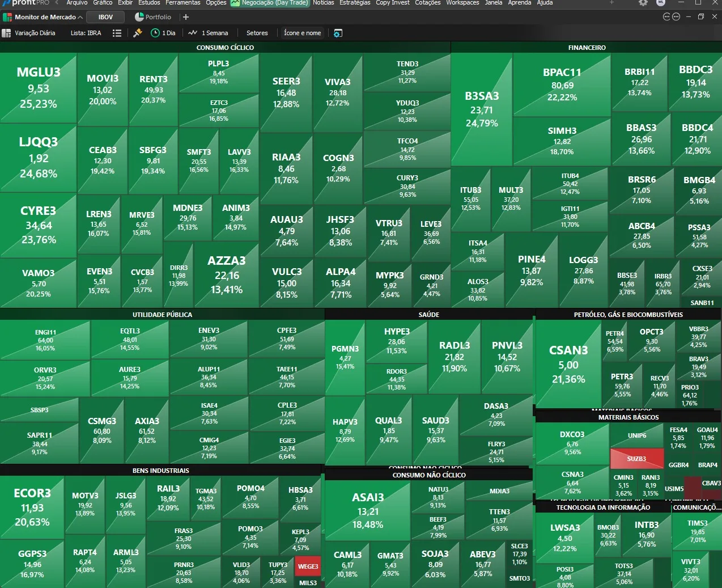Screen dimensions: 722x588
Task: Select the 1 Dia period option
Action: [x=163, y=33]
